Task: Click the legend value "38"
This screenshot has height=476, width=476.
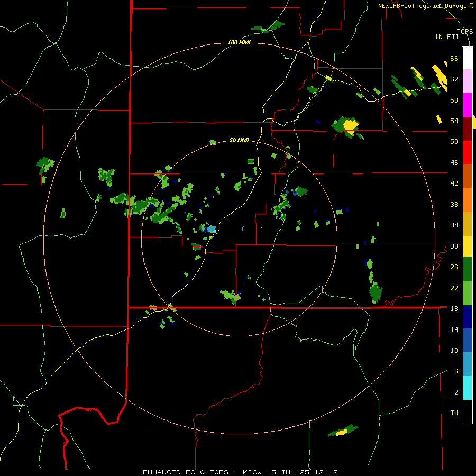Action: click(454, 204)
